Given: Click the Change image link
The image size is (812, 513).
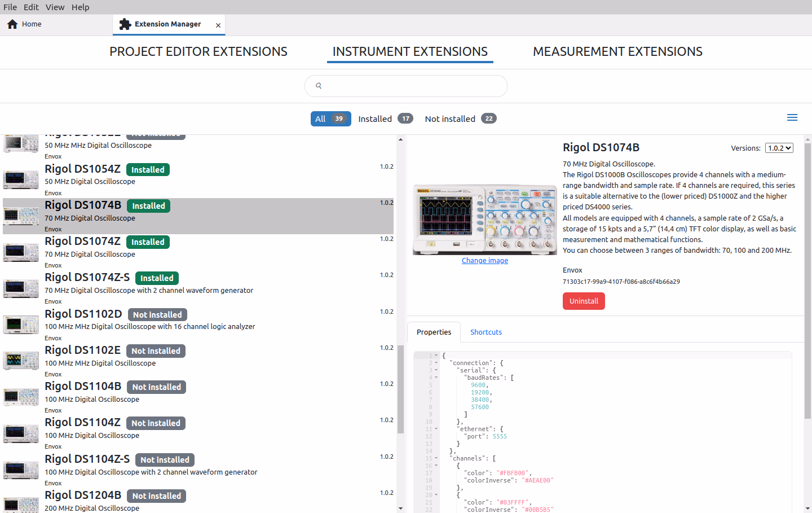Looking at the screenshot, I should click(485, 261).
